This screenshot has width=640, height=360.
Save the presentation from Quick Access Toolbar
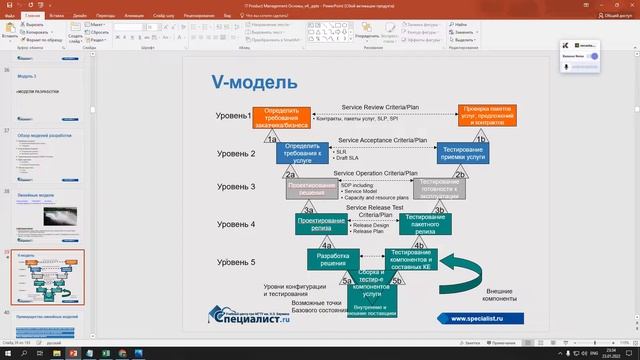click(9, 5)
